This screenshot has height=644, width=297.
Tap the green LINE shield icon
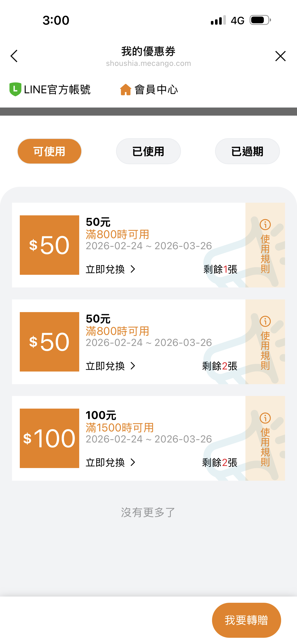pyautogui.click(x=15, y=89)
